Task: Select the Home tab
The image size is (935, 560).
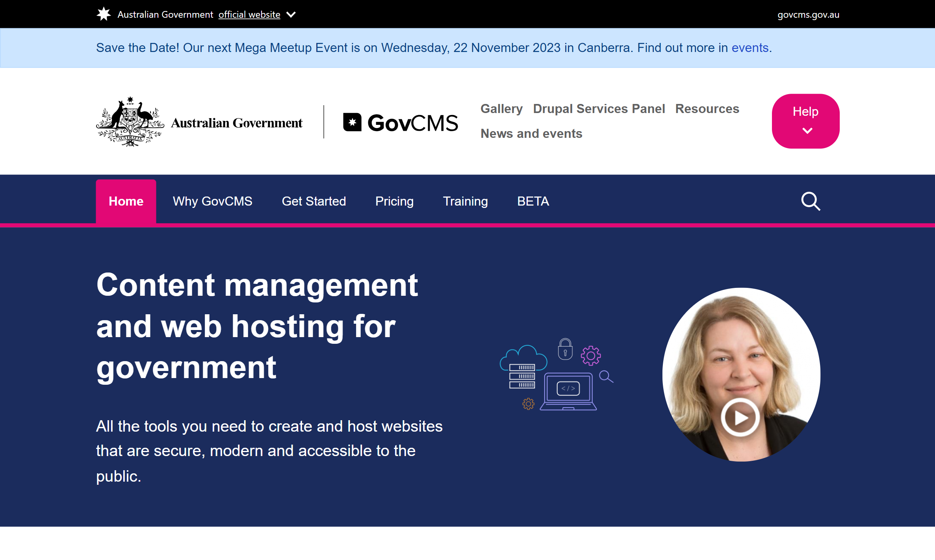Action: click(x=126, y=201)
